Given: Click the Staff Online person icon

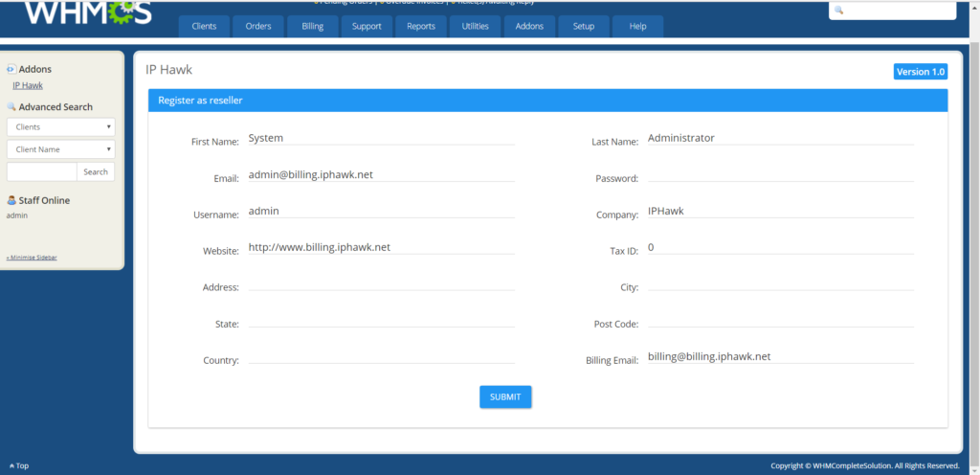Looking at the screenshot, I should (x=11, y=200).
